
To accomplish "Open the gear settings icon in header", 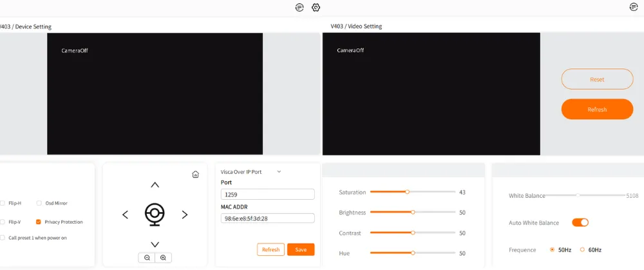I will click(316, 7).
